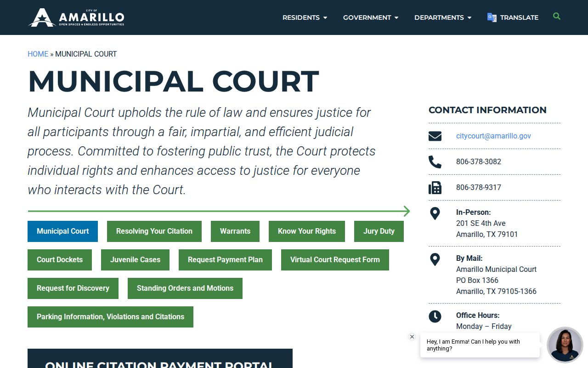Open Emma chat assistant avatar
The width and height of the screenshot is (588, 368).
tap(565, 345)
